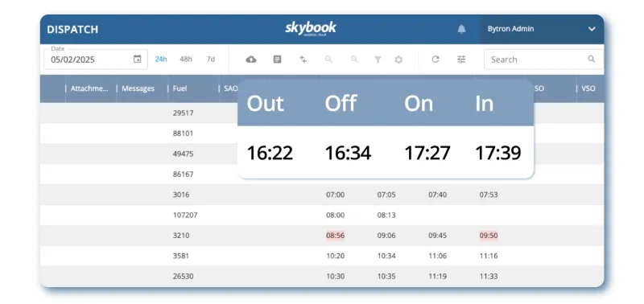644x304 pixels.
Task: Click the refresh icon
Action: [x=436, y=60]
